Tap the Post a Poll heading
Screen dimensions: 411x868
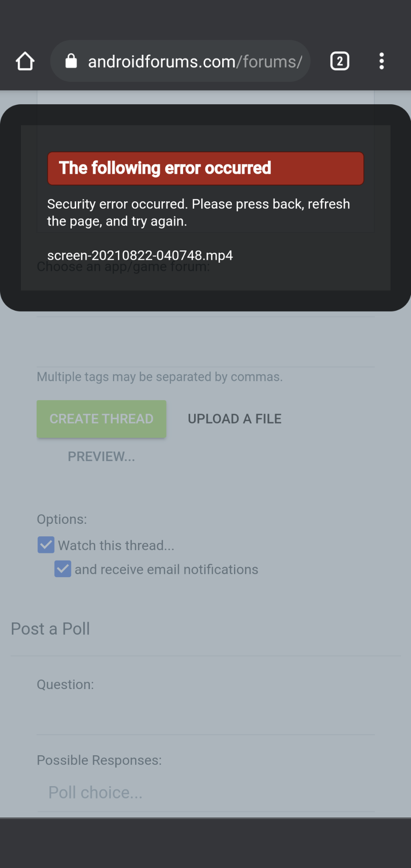point(50,629)
